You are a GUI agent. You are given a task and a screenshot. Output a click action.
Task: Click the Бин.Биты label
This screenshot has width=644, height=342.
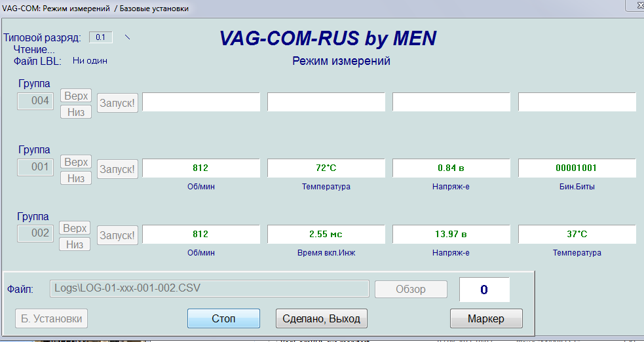click(577, 186)
